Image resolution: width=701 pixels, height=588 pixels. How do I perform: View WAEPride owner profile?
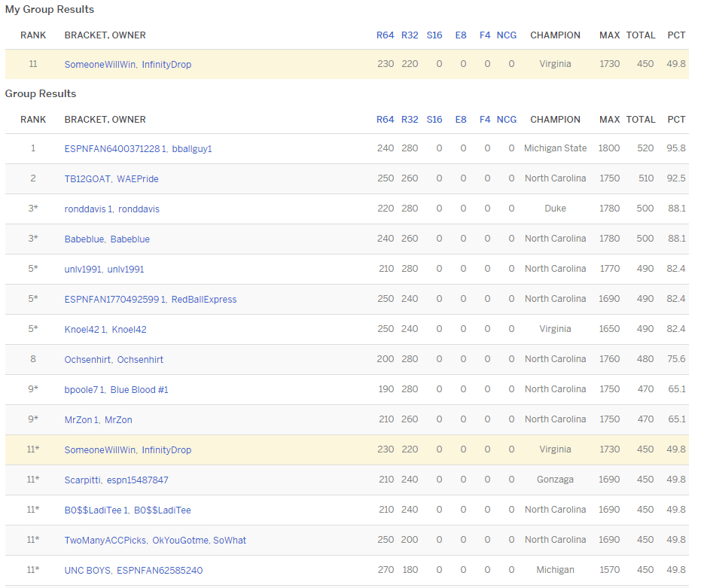click(x=138, y=179)
